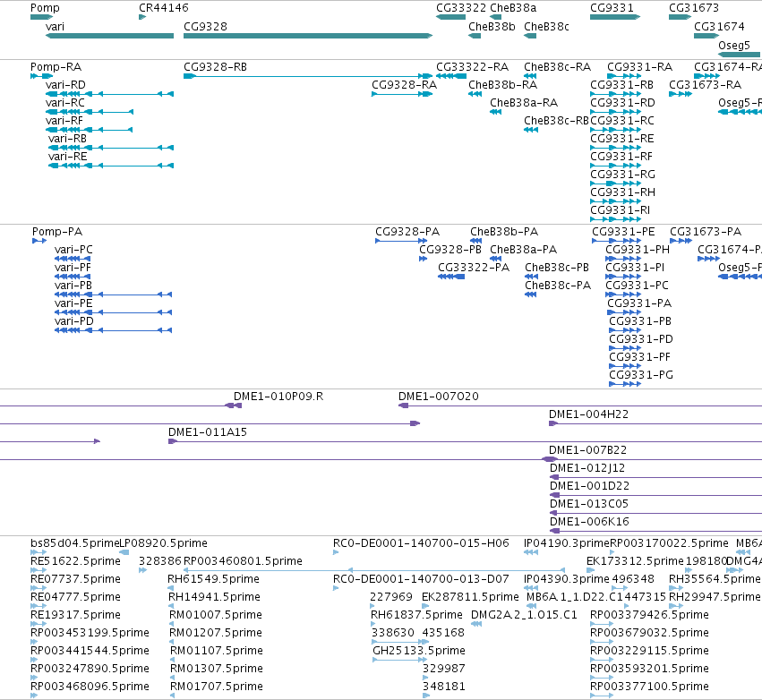762x700 pixels.
Task: Click the CG9331-RA transcript label
Action: (x=640, y=67)
